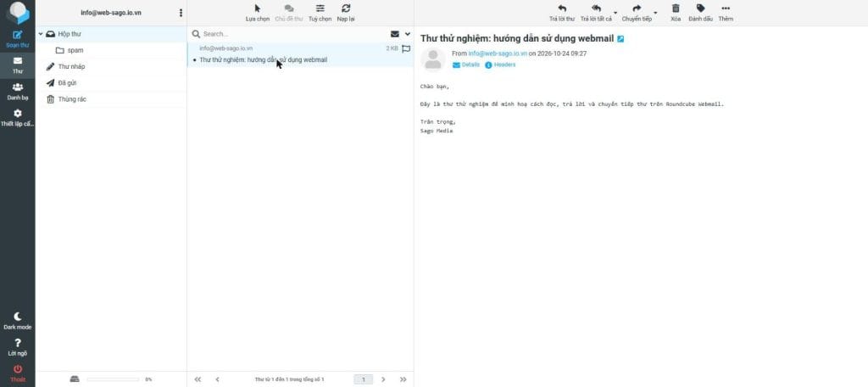Click Trả lời tất cả reply-all button
This screenshot has width=868, height=387.
(x=596, y=13)
